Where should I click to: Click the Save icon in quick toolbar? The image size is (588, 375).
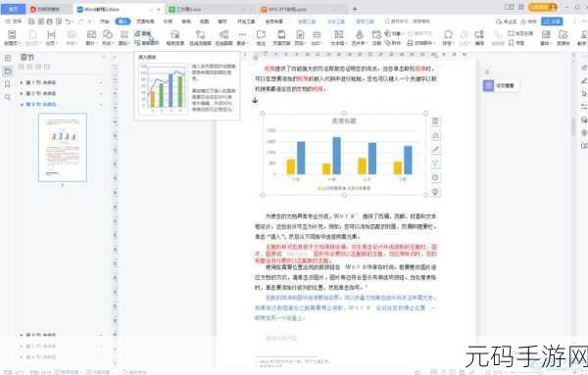(32, 22)
